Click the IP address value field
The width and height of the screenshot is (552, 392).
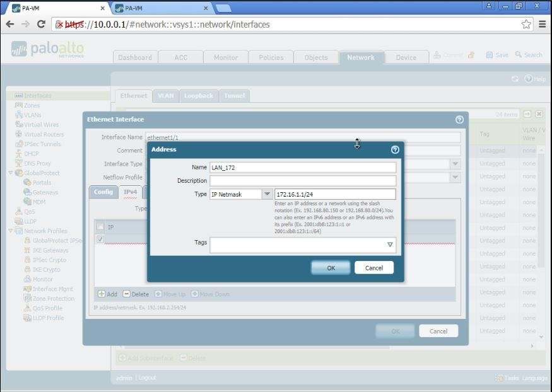click(335, 194)
